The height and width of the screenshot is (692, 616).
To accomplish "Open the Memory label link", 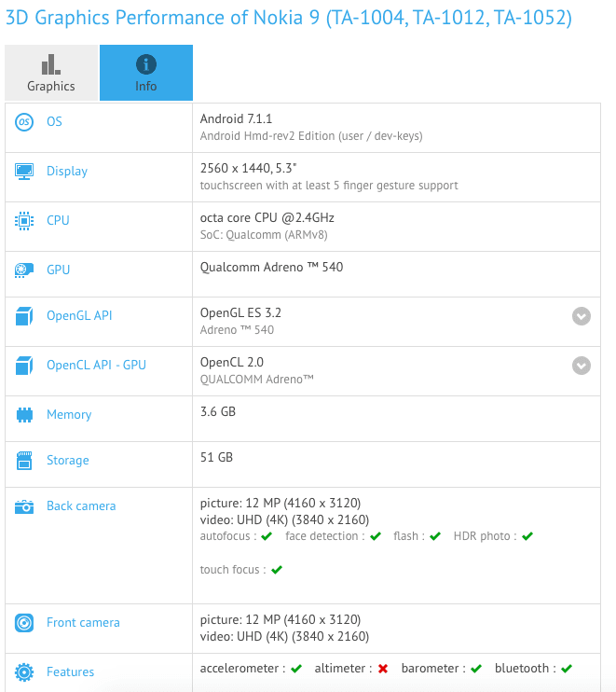I will (69, 415).
